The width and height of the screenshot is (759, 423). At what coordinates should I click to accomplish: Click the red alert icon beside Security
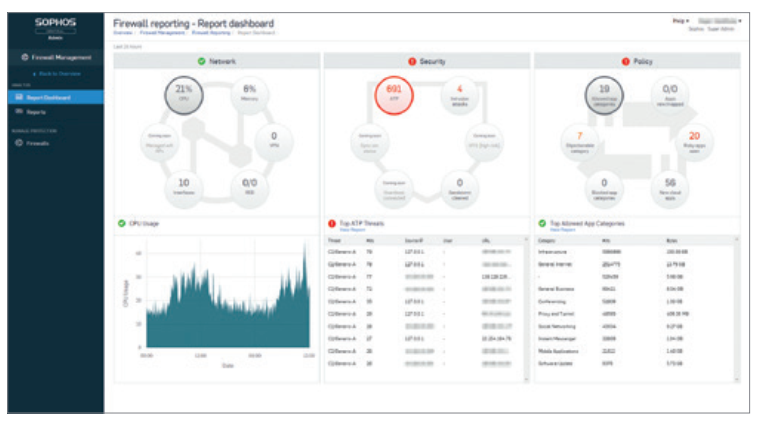(412, 61)
